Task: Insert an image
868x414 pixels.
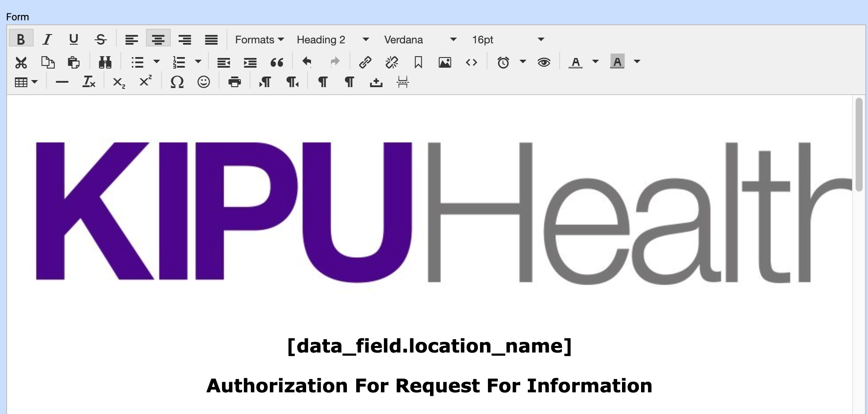Action: 445,62
